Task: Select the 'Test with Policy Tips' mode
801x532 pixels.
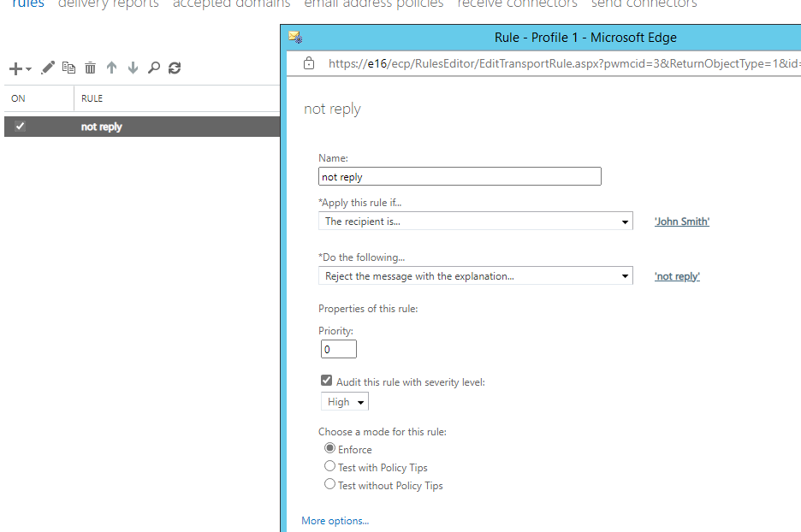Action: pyautogui.click(x=329, y=466)
